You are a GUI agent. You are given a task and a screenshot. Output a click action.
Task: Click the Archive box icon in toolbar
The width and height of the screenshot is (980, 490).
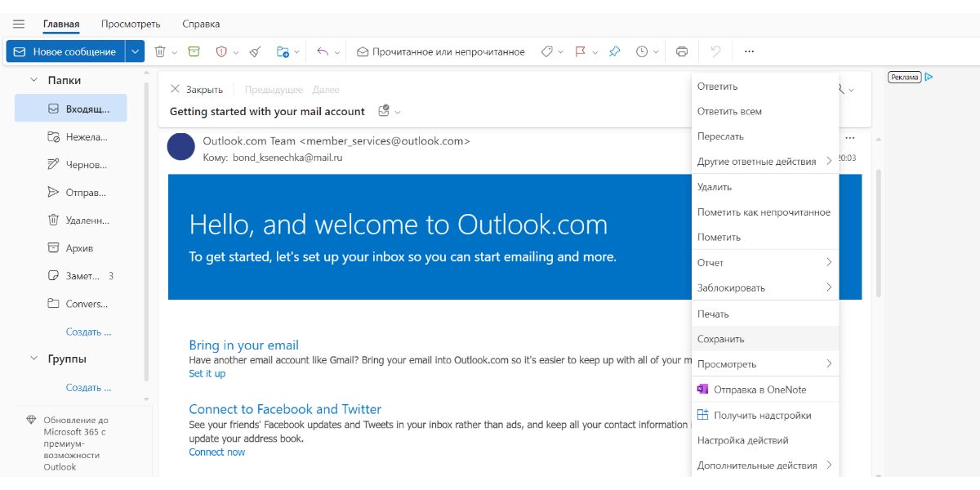click(194, 51)
